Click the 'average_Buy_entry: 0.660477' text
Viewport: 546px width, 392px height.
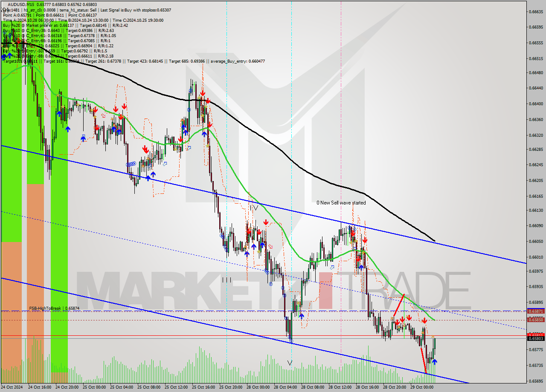[x=237, y=61]
